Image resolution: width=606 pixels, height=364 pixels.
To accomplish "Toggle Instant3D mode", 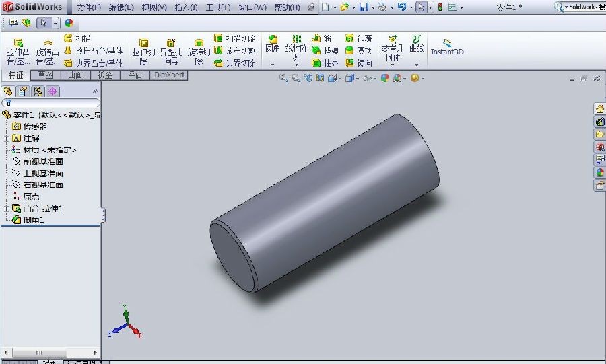I will pos(447,47).
